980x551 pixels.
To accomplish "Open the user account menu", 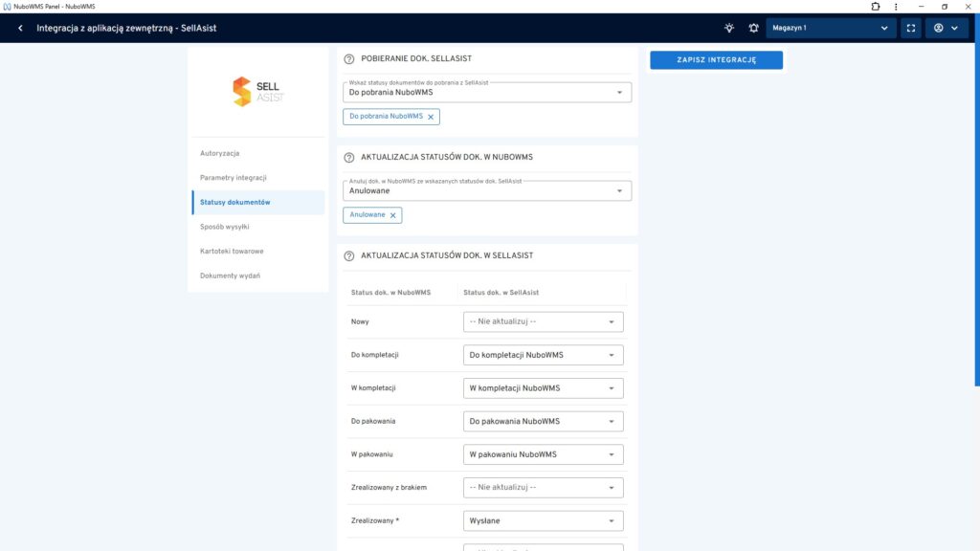I will coord(946,28).
